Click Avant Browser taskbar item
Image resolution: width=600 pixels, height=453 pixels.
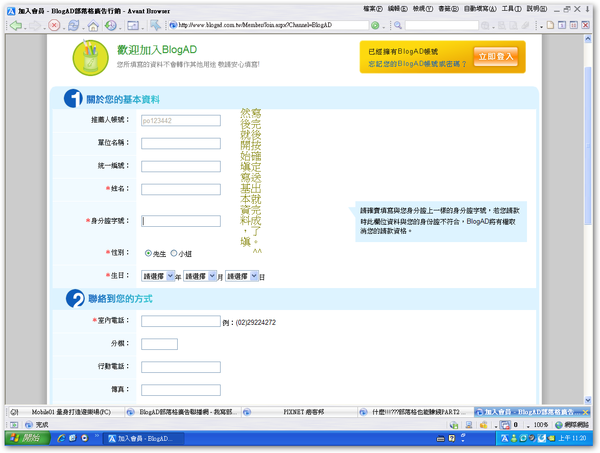coord(144,438)
